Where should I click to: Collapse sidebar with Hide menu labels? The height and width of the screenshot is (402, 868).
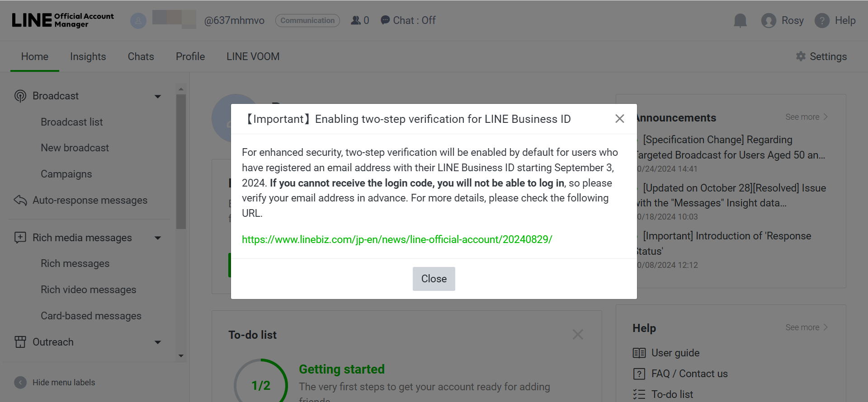pos(20,383)
